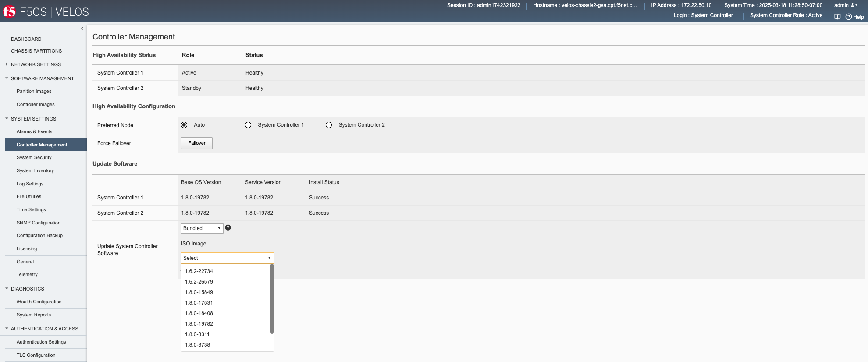The image size is (868, 362).
Task: Select the Auto preferred node radio
Action: coord(184,125)
